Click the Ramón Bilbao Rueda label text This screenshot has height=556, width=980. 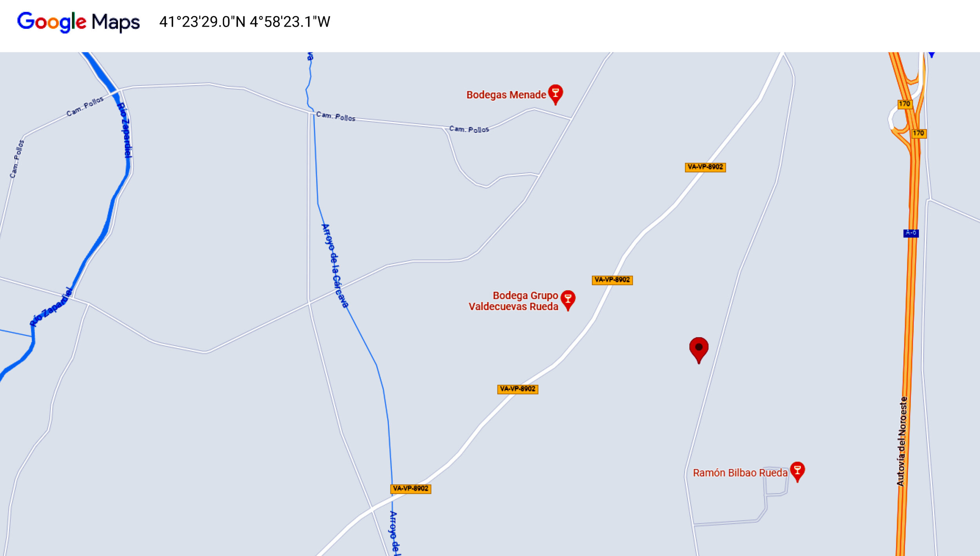[x=740, y=473]
